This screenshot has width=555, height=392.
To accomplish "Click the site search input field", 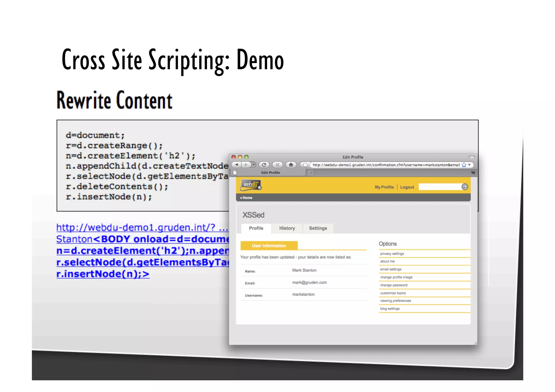I will click(440, 187).
